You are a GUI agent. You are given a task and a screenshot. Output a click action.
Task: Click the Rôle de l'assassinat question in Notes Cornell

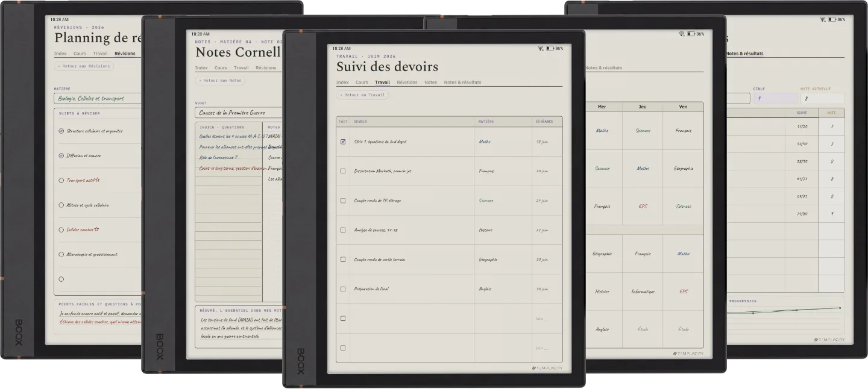tap(218, 158)
